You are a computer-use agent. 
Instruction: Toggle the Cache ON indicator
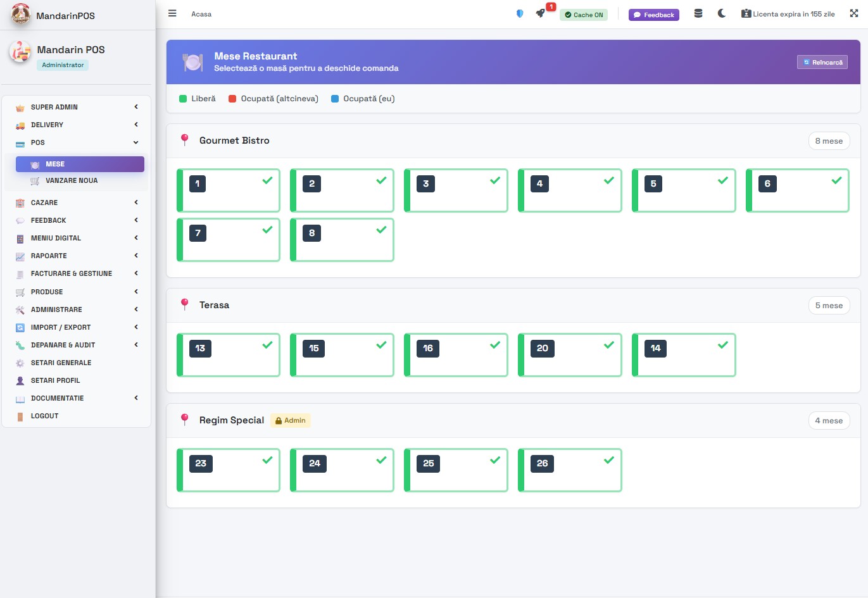(583, 15)
